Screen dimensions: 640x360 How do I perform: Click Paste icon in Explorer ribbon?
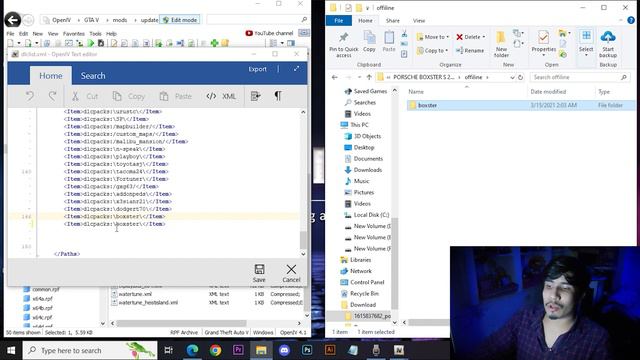pyautogui.click(x=389, y=42)
